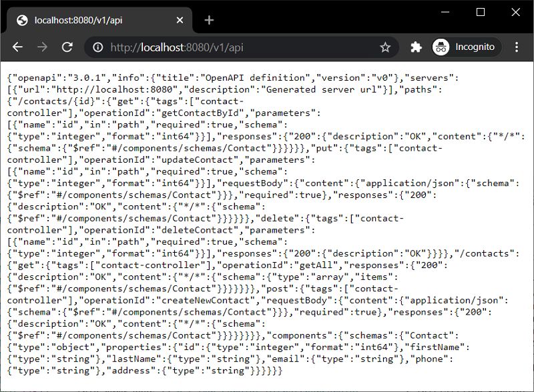
Task: View site information icon in address bar
Action: pyautogui.click(x=97, y=47)
